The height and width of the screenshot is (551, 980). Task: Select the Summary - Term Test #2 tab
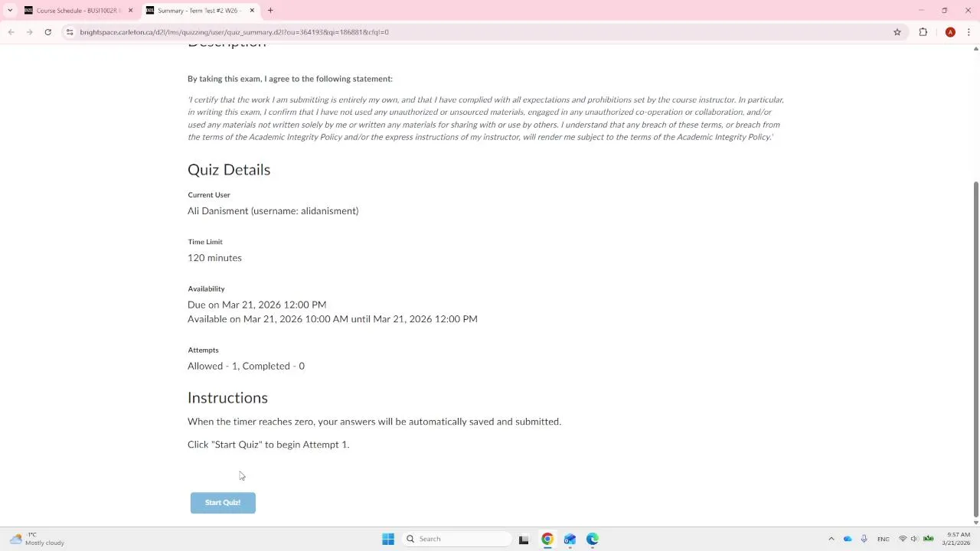point(198,11)
